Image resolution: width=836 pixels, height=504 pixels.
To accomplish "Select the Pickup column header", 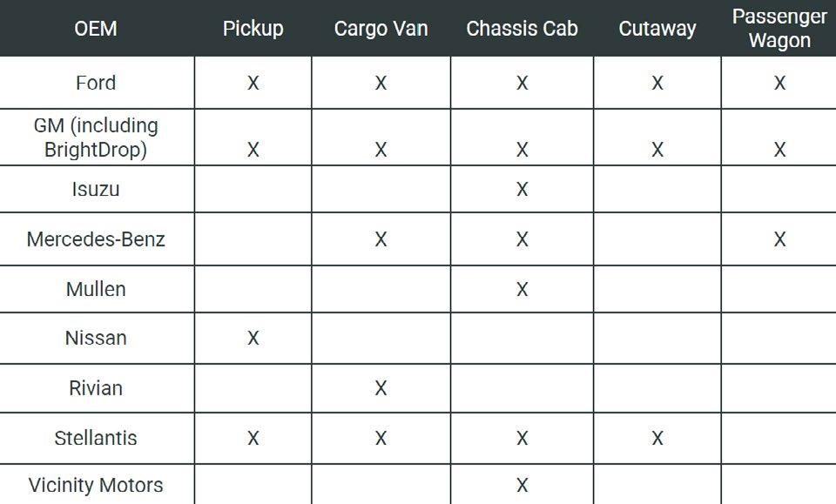I will pos(253,28).
